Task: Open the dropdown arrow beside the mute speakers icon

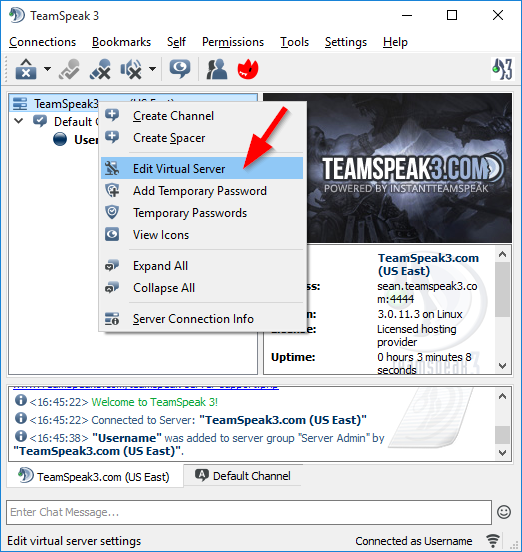Action: click(x=152, y=69)
